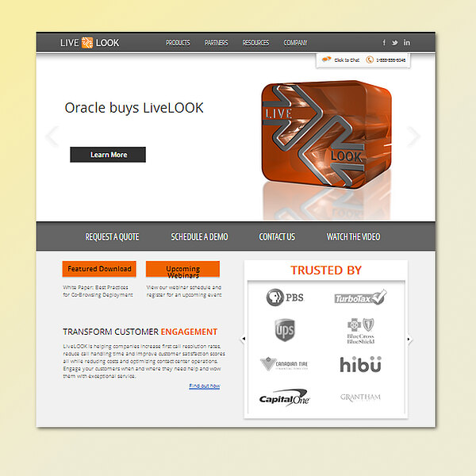Click the Upcoming Webinars button

pos(182,269)
